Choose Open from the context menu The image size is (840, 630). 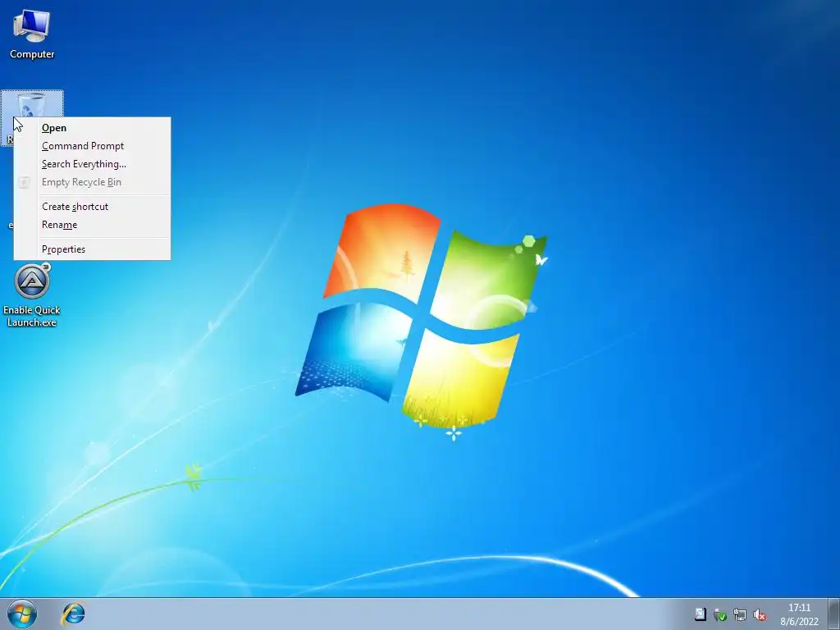point(92,128)
